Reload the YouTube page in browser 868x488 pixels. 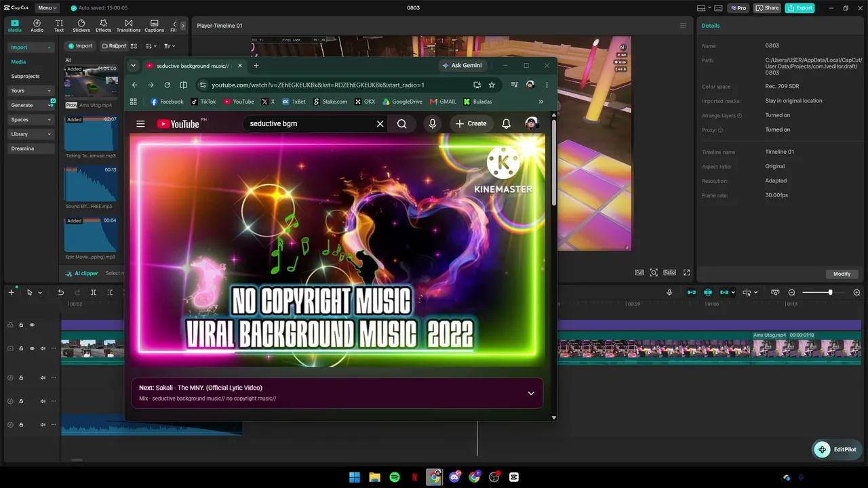coord(167,85)
